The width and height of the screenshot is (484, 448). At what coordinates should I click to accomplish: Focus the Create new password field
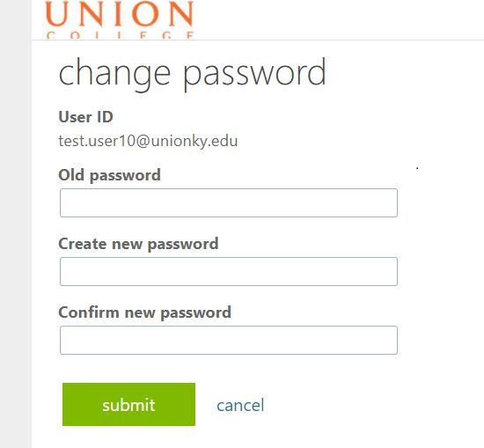[x=229, y=271]
